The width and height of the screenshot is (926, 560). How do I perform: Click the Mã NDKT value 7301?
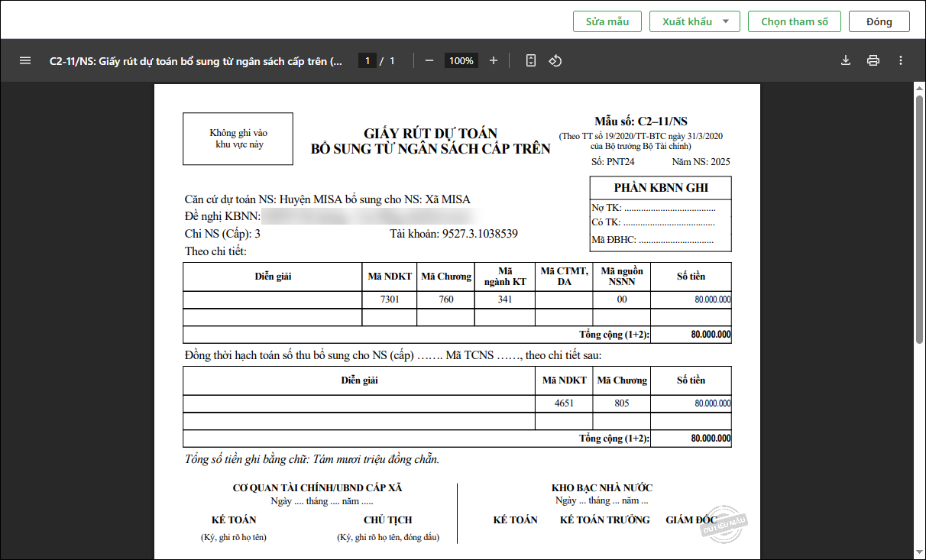[390, 299]
